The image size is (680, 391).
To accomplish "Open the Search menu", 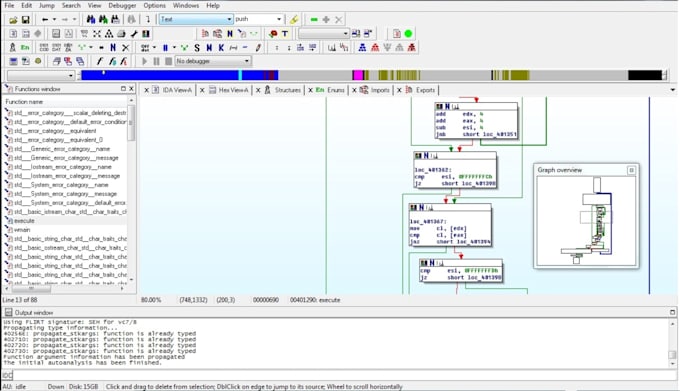I will pyautogui.click(x=71, y=5).
